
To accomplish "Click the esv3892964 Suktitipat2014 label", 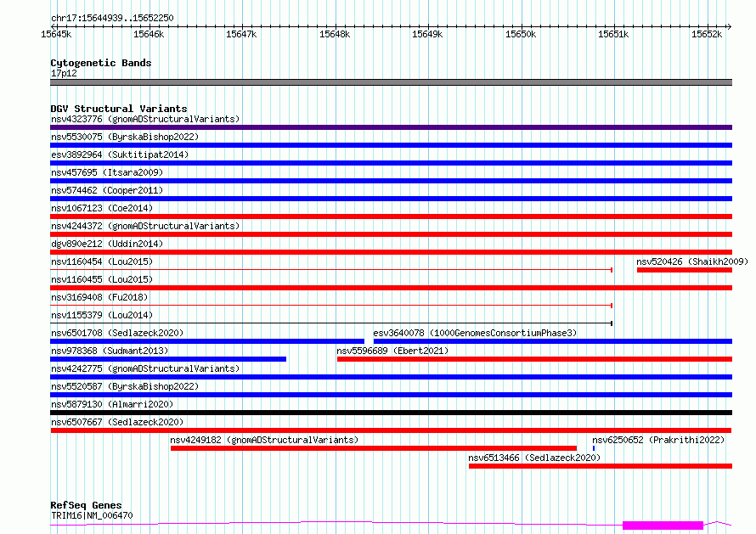I will coord(120,155).
